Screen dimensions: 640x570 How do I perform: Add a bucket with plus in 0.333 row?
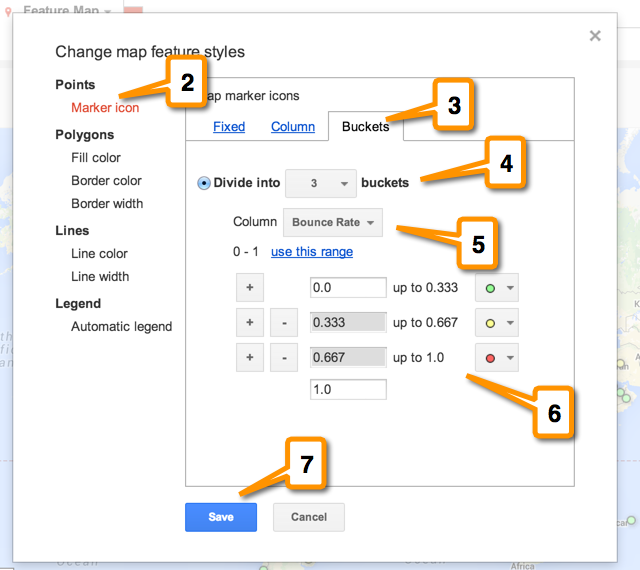pos(250,323)
